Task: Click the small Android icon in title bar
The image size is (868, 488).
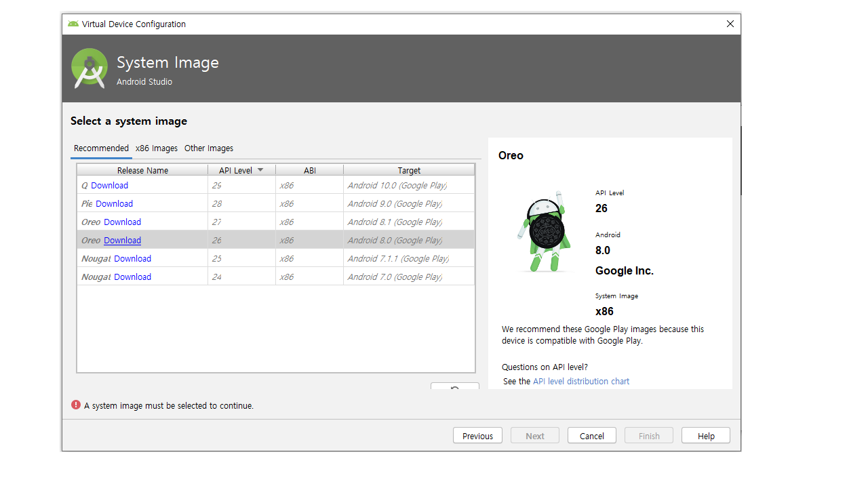Action: pos(73,24)
